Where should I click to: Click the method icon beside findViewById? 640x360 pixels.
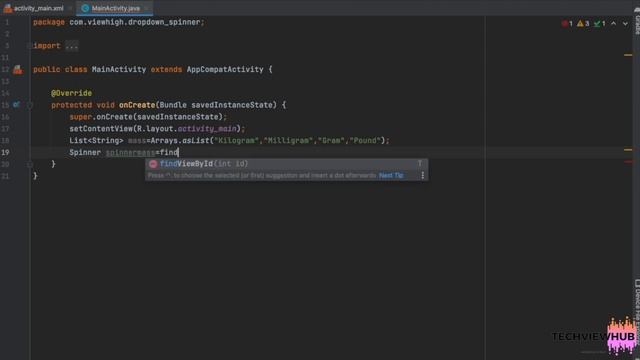(x=153, y=164)
